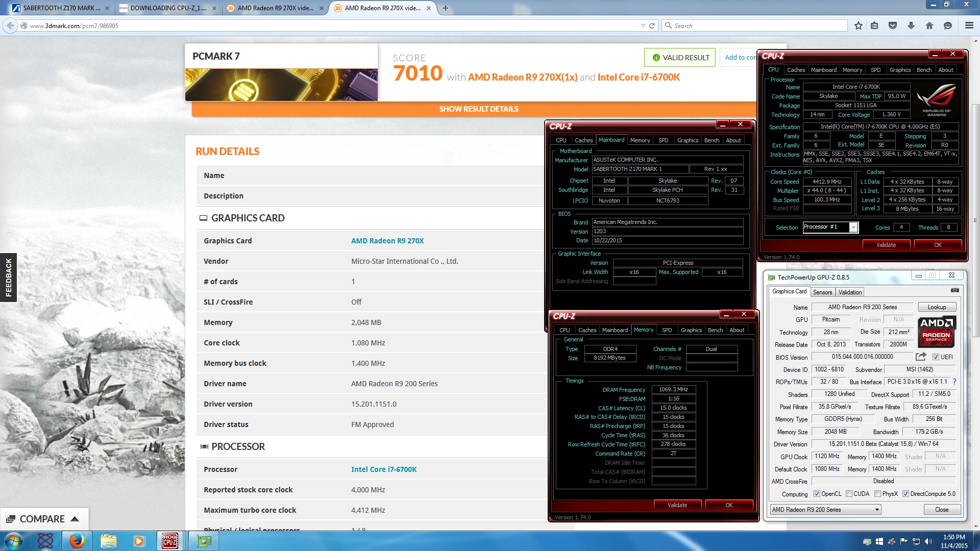Open Graphics tab in the top-right CPU-Z window
Screen dimensions: 980x551
pos(900,70)
